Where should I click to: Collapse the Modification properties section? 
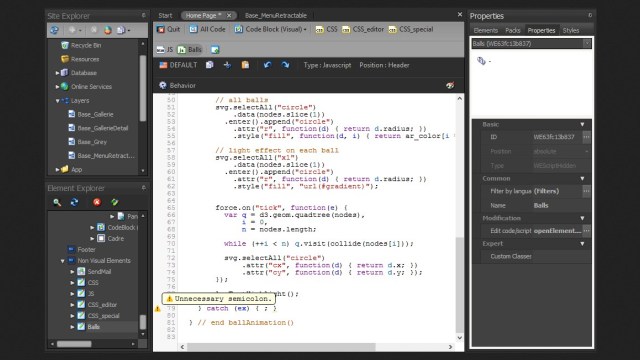click(582, 218)
